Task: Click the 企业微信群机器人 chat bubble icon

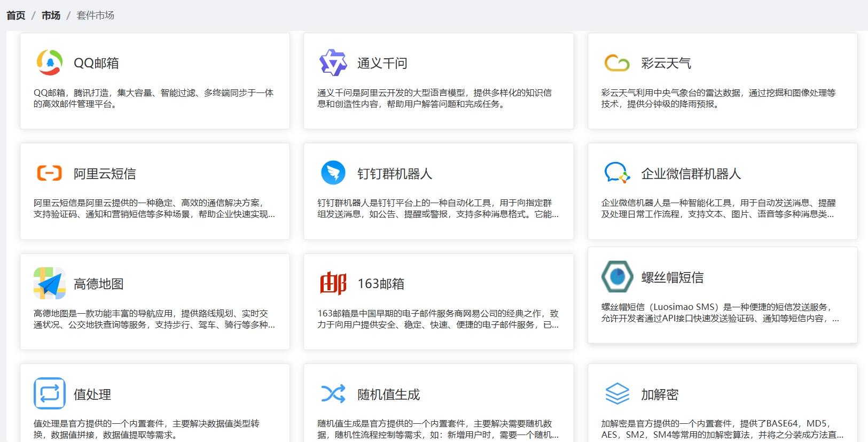Action: pos(617,173)
